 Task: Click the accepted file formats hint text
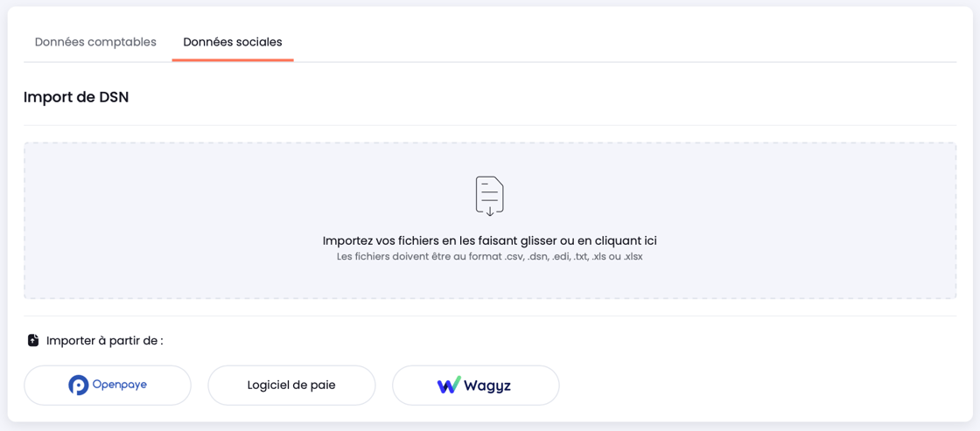coord(490,257)
